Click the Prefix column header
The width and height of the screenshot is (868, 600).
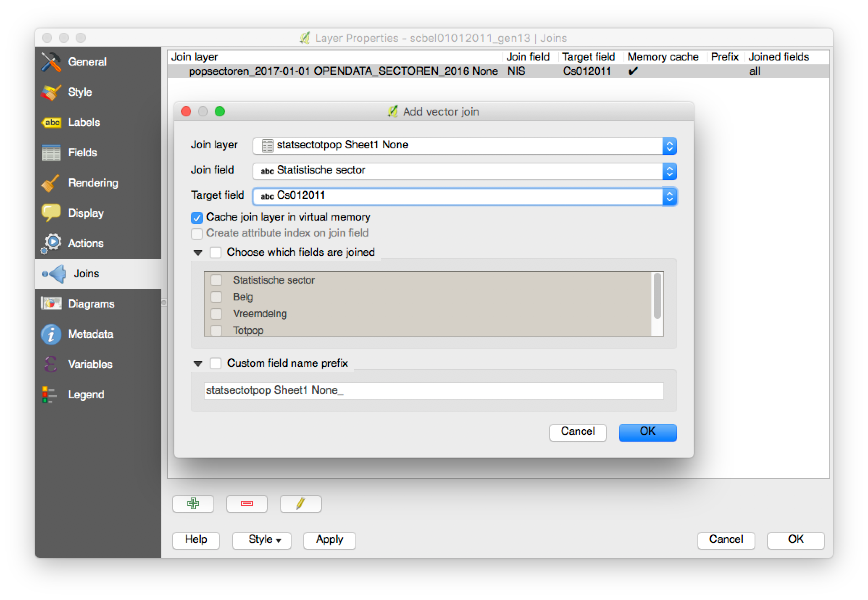tap(725, 57)
